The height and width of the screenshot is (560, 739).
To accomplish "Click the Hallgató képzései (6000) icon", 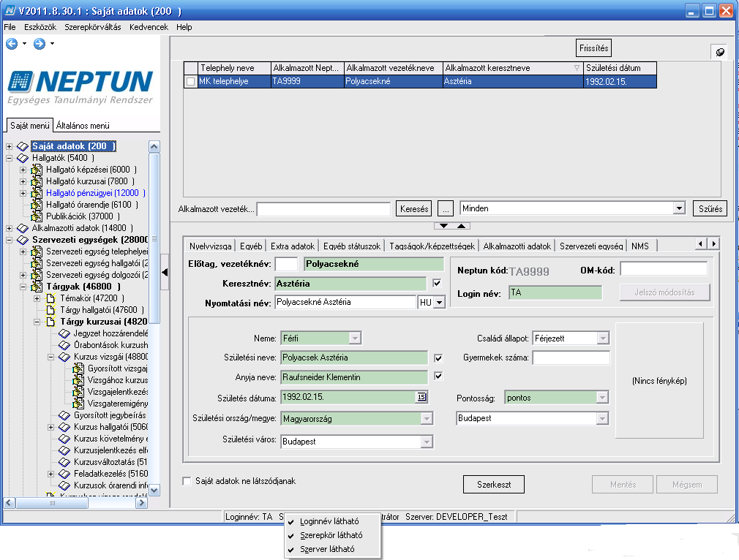I will pyautogui.click(x=37, y=170).
